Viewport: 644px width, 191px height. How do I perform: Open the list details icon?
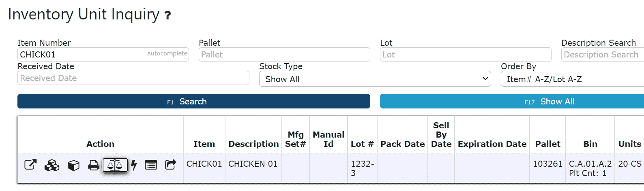(151, 165)
